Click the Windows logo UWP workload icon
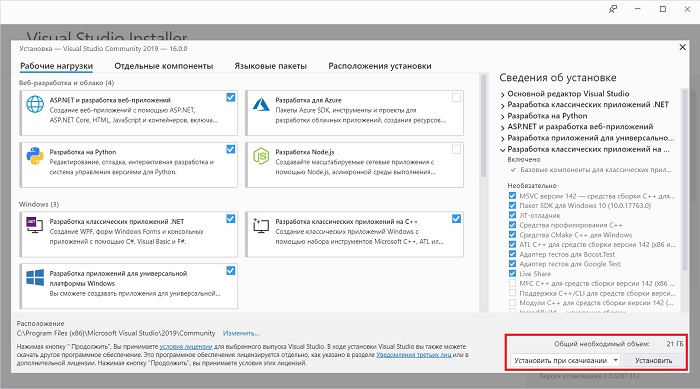Screen dimensions: 700x389 [35, 277]
